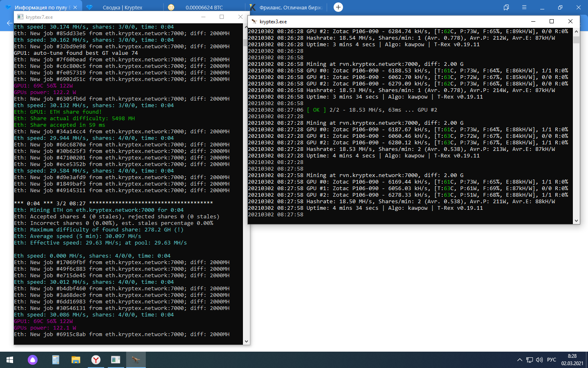Screen dimensions: 588x368
Task: Select 'GPUs power: 122.1 W' line
Action: (45, 328)
